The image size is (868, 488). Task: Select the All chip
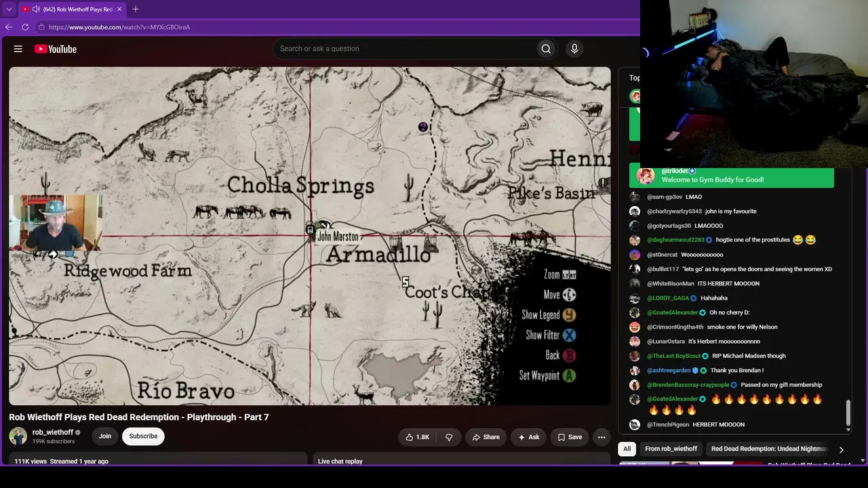click(627, 449)
